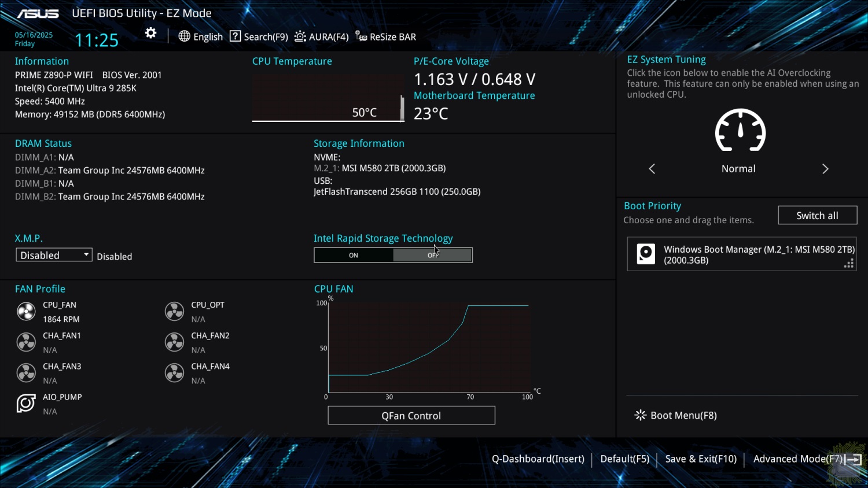
Task: Click the DIMM_A2 Team Group row
Action: pyautogui.click(x=110, y=171)
